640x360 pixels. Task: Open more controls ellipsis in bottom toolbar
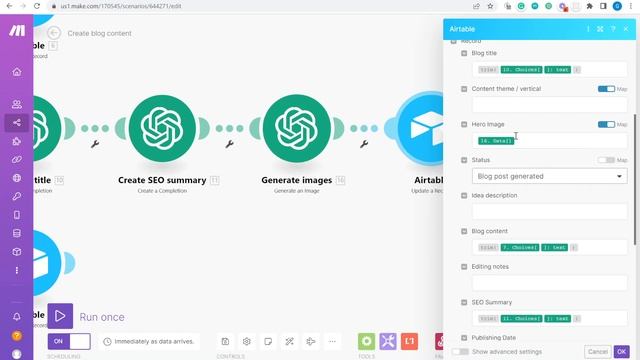tap(332, 341)
